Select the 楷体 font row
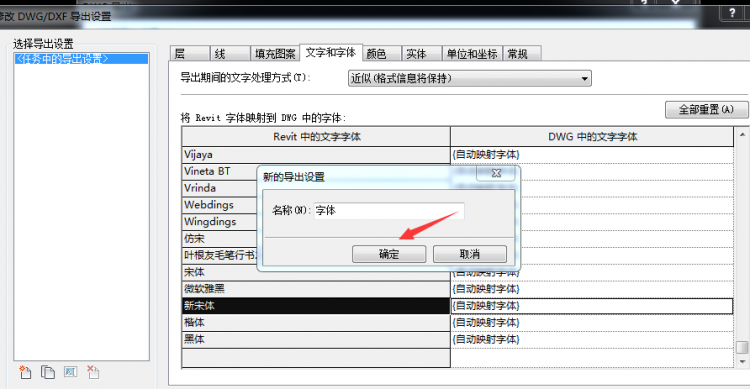 (316, 322)
